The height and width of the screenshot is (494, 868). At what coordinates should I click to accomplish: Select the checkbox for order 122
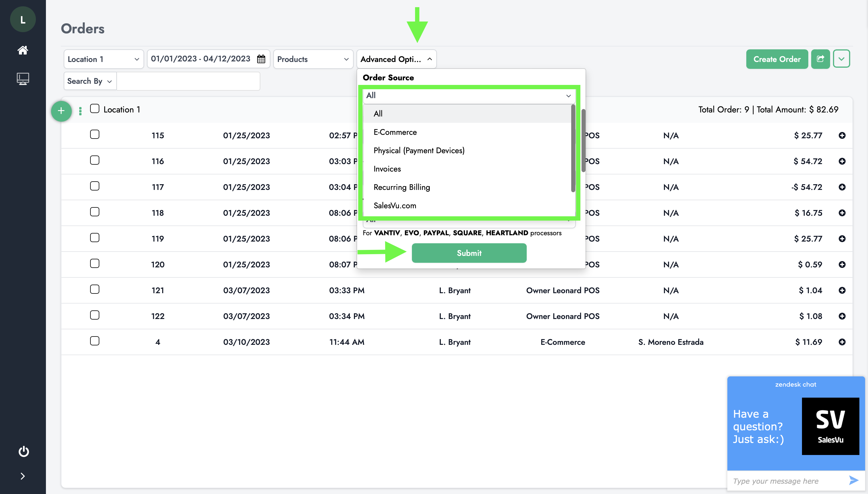[95, 315]
